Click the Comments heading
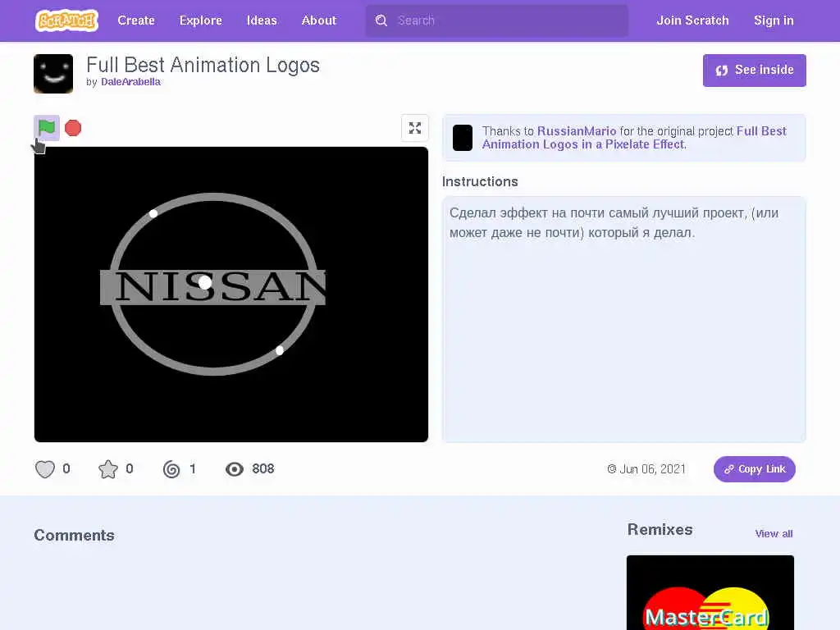 click(x=74, y=535)
